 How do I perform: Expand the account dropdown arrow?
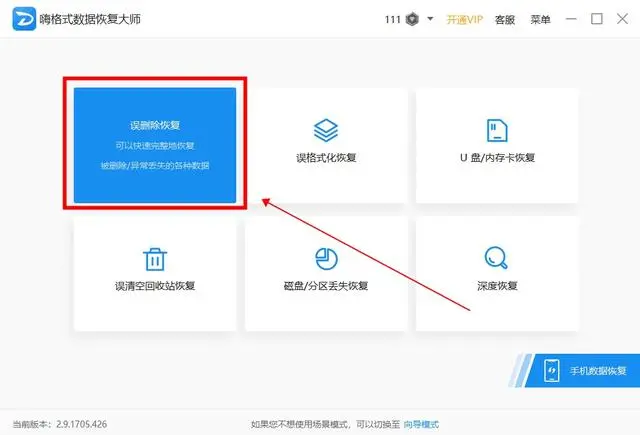[430, 19]
